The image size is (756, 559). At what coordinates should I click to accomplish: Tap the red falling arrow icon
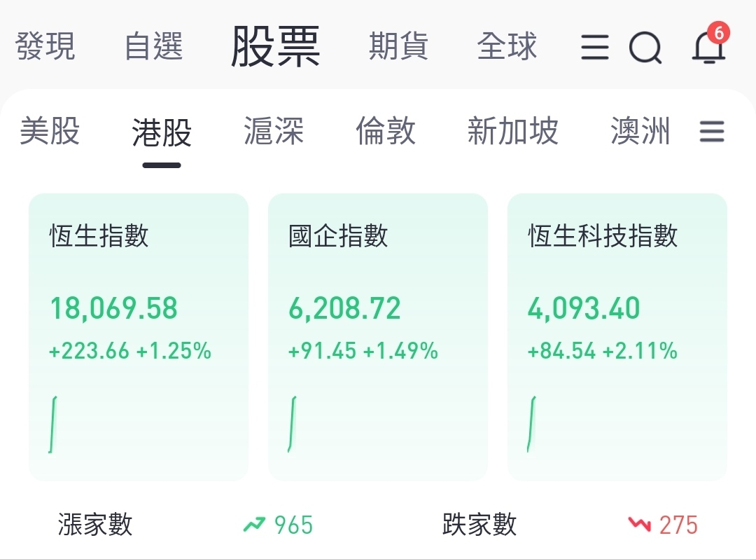click(639, 524)
